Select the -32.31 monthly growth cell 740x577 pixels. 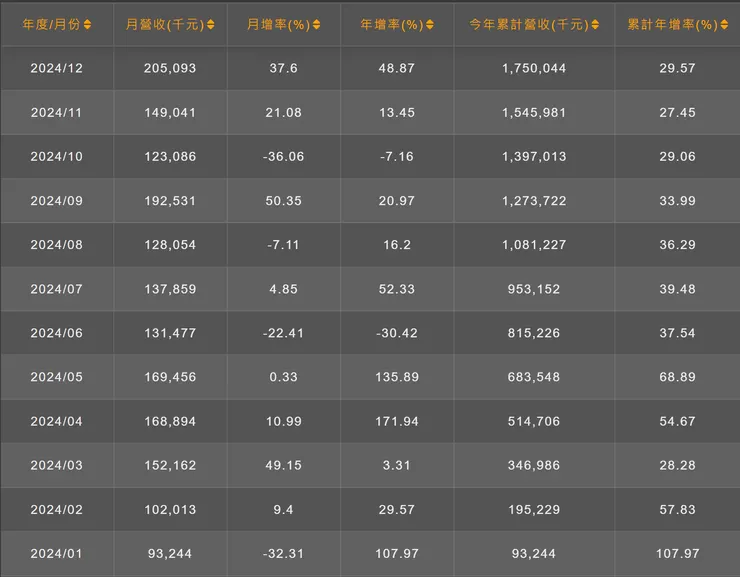tap(281, 553)
